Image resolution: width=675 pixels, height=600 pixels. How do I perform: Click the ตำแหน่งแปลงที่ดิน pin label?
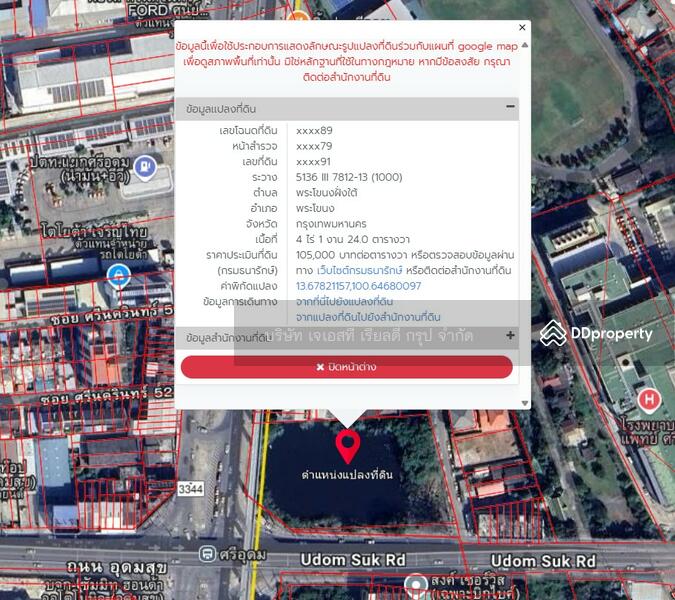[347, 475]
